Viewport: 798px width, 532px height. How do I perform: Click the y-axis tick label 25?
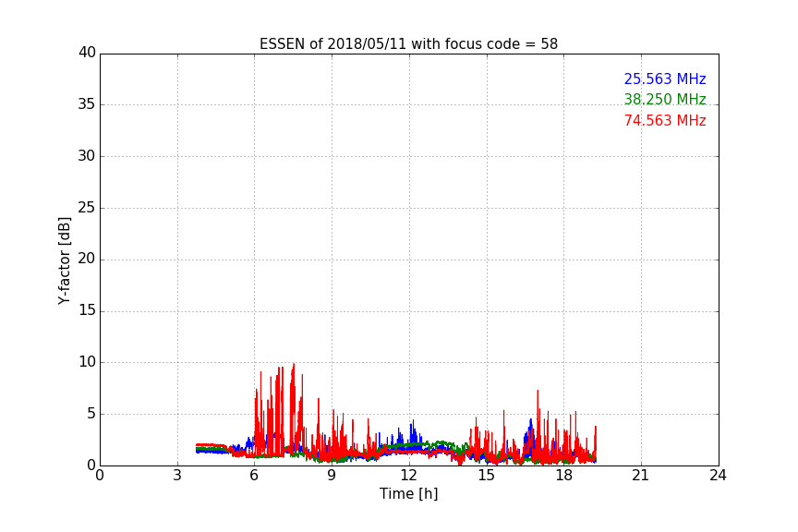point(87,207)
